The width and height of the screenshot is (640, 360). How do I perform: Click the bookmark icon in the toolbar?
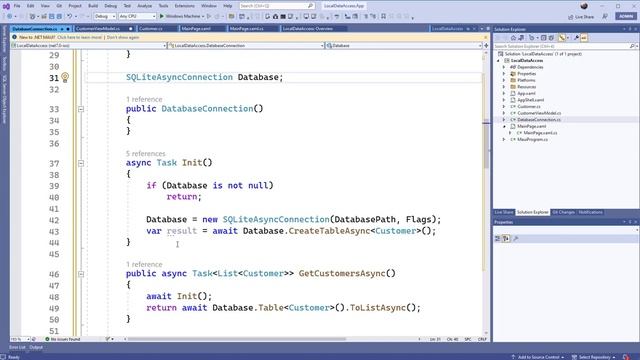(x=383, y=16)
